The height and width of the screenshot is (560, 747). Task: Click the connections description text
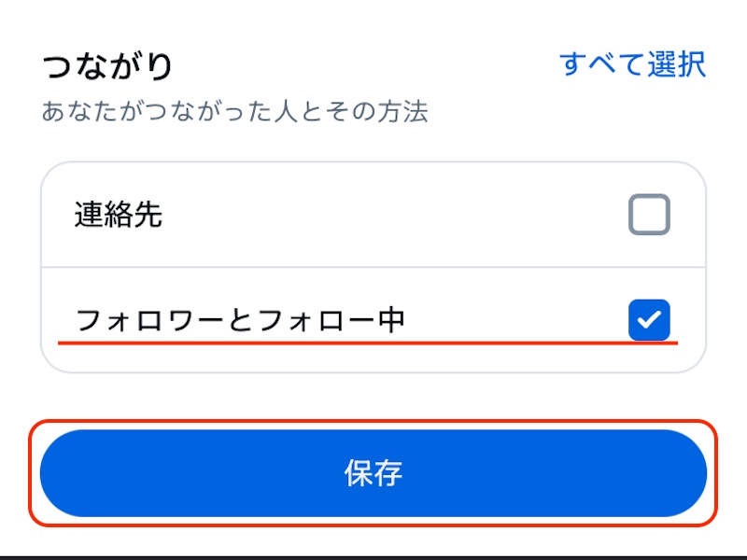point(236,109)
